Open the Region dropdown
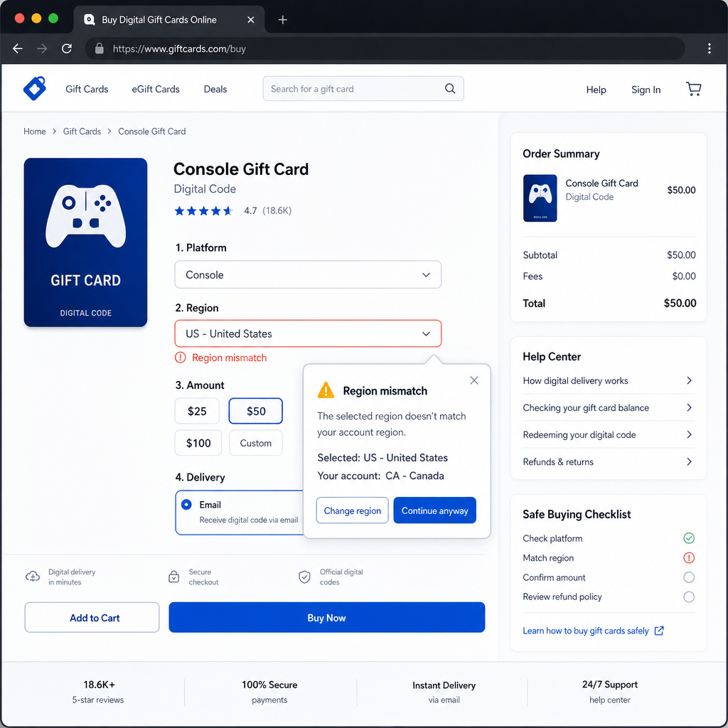This screenshot has height=728, width=728. 308,333
